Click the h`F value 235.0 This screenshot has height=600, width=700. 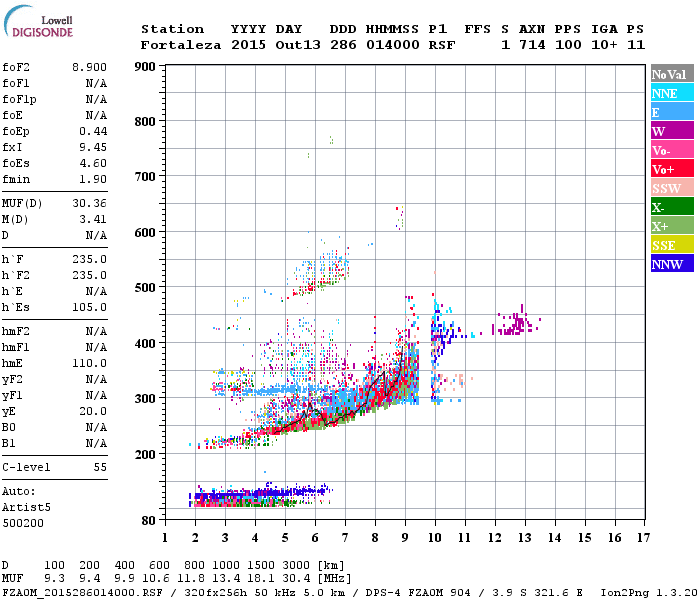89,259
